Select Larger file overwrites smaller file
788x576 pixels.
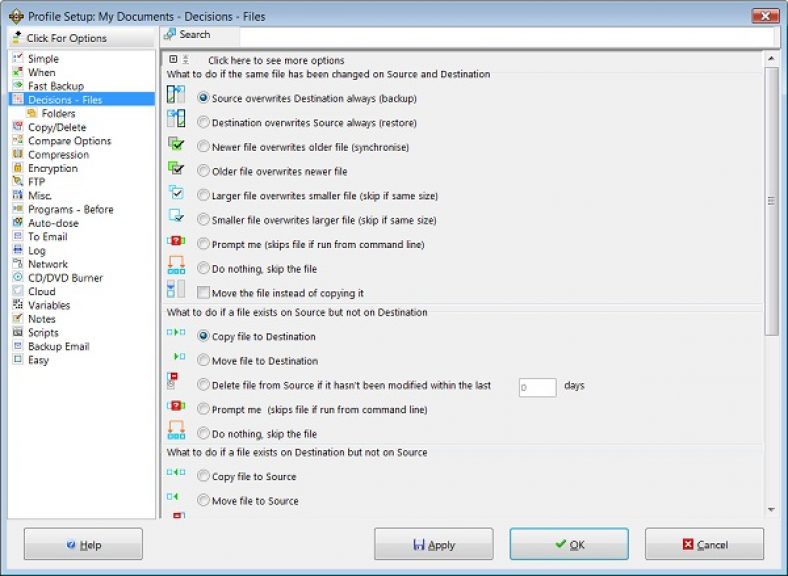[203, 195]
